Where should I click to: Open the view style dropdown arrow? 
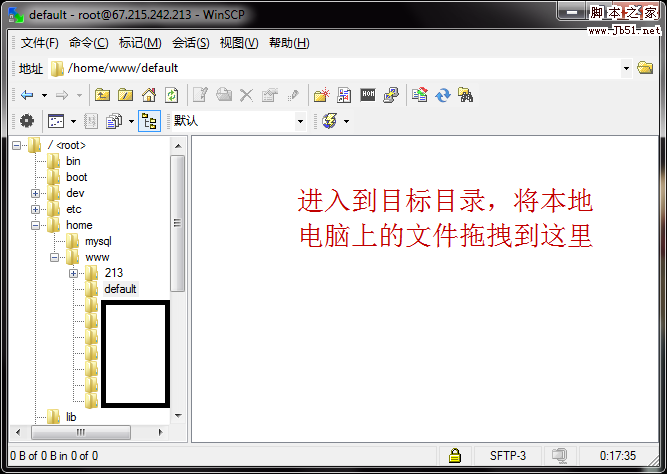pyautogui.click(x=73, y=122)
